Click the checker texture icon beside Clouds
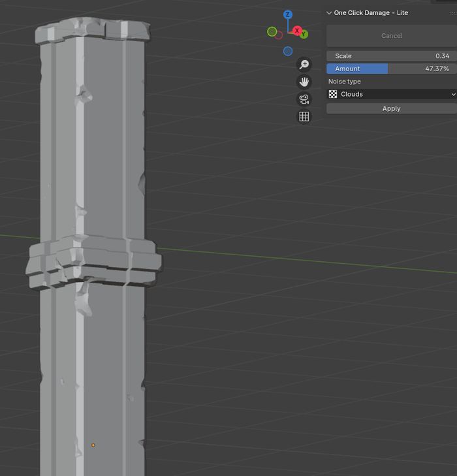457x476 pixels. coord(333,94)
